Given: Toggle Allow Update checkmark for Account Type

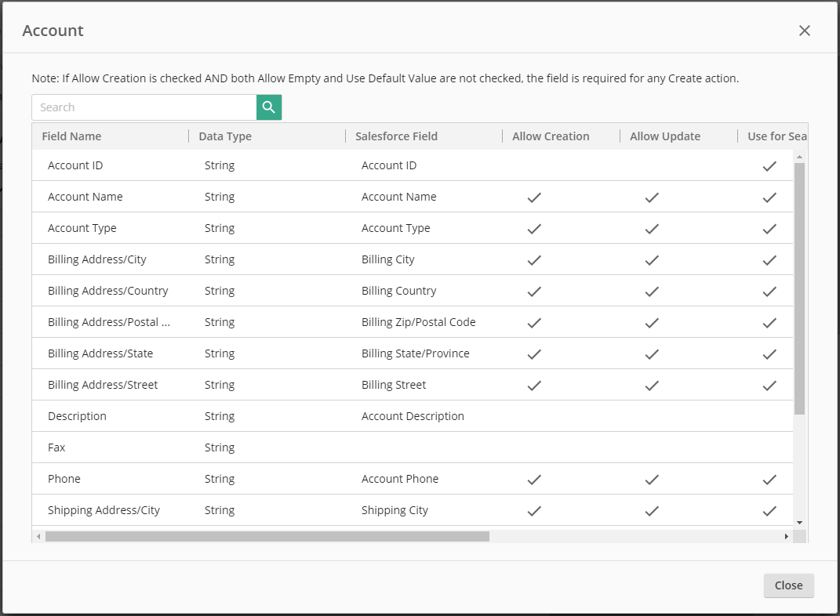Looking at the screenshot, I should click(x=651, y=229).
